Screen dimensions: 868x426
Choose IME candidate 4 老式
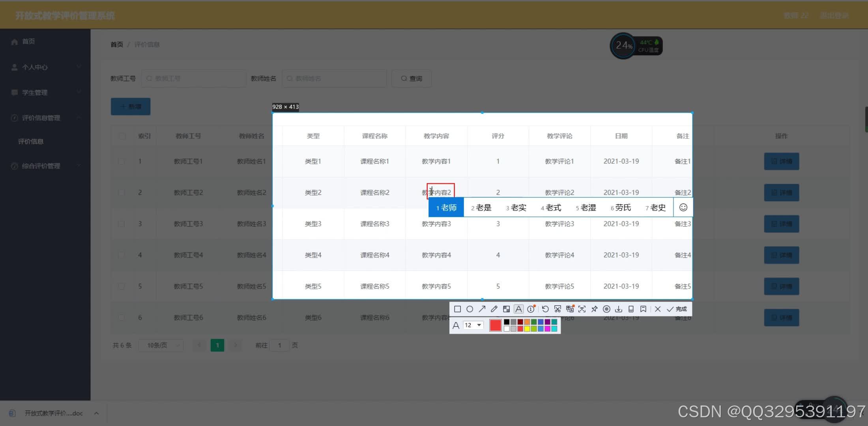tap(551, 207)
